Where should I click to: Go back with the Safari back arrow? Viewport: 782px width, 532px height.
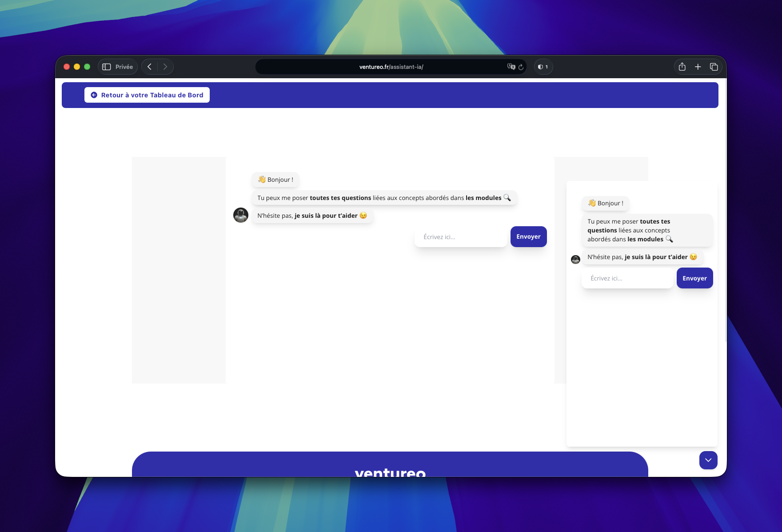click(x=150, y=67)
